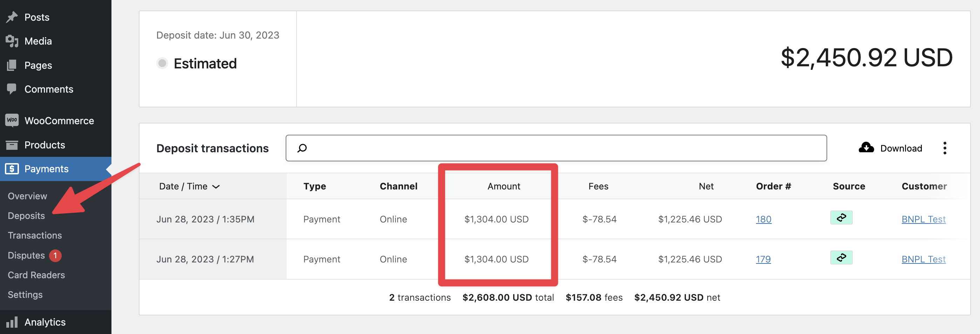Open the three-dot table options menu
Screen dimensions: 980x334
click(945, 148)
